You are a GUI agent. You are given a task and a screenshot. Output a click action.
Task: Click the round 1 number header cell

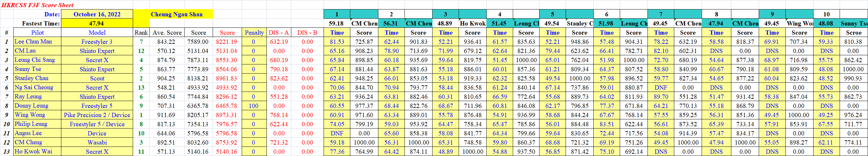[337, 14]
